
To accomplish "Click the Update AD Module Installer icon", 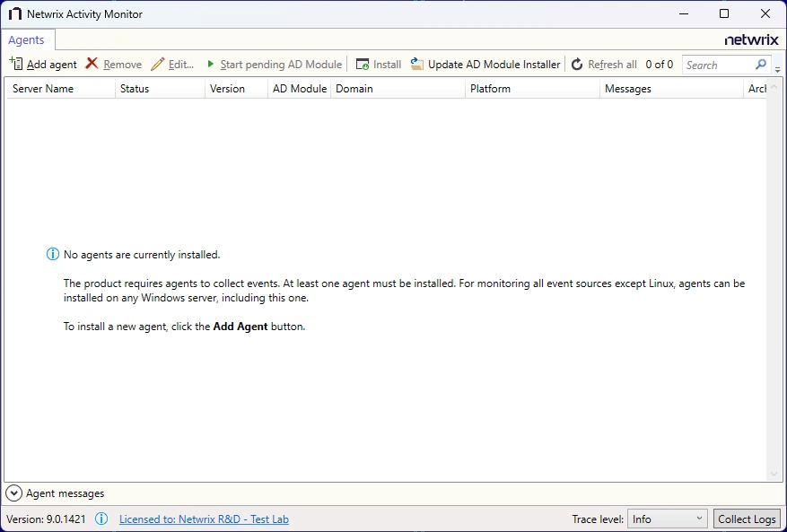I will [x=415, y=64].
